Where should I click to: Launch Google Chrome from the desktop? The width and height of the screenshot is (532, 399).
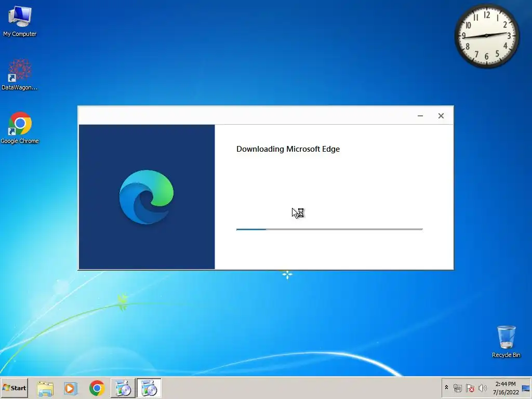click(x=20, y=128)
